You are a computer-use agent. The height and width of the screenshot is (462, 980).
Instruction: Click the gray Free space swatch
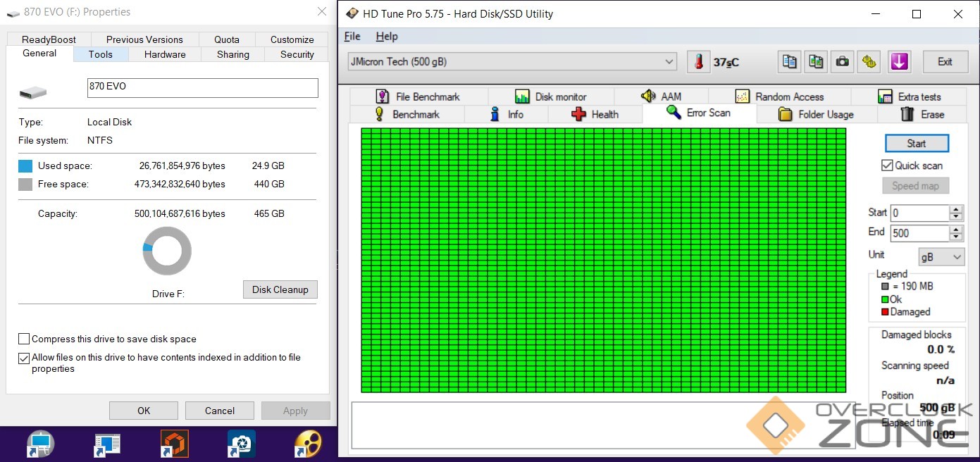[x=25, y=185]
